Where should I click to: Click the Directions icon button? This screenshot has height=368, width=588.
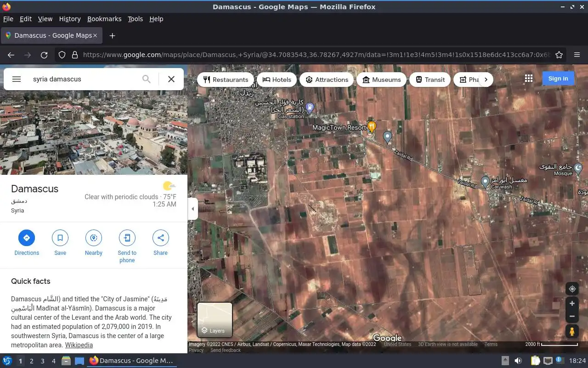pos(27,238)
